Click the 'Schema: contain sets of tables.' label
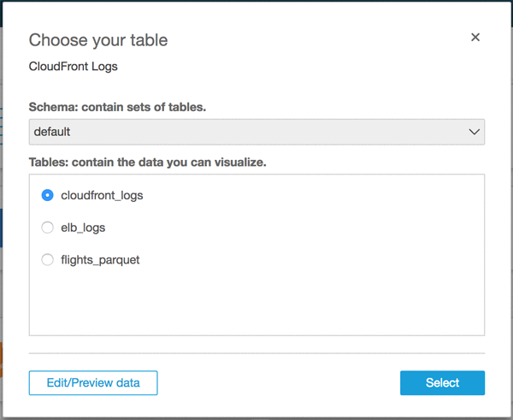Screen dimensions: 513x420 [x=117, y=108]
